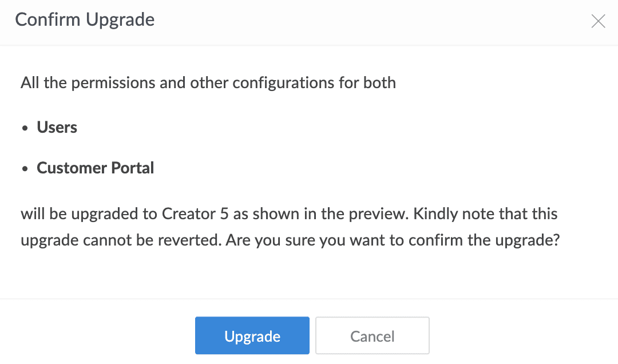Select the bold Users list item

tap(57, 127)
